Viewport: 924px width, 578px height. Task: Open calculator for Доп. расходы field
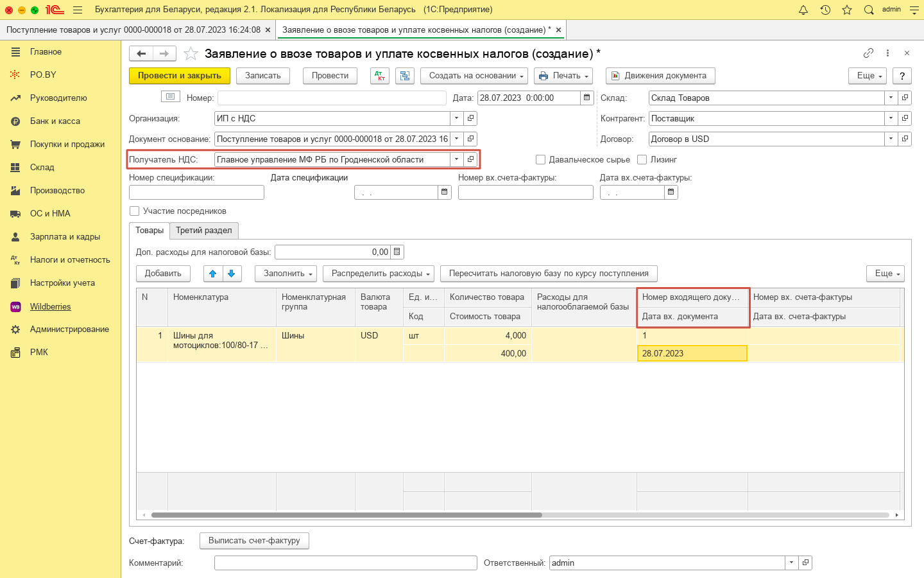pyautogui.click(x=397, y=252)
